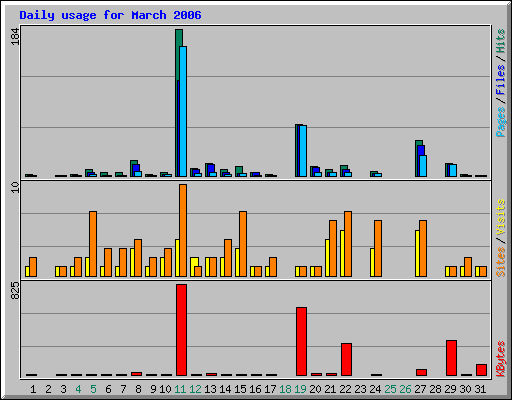The image size is (512, 400).
Task: Select day label "1" on the x-axis
Action: click(x=33, y=389)
